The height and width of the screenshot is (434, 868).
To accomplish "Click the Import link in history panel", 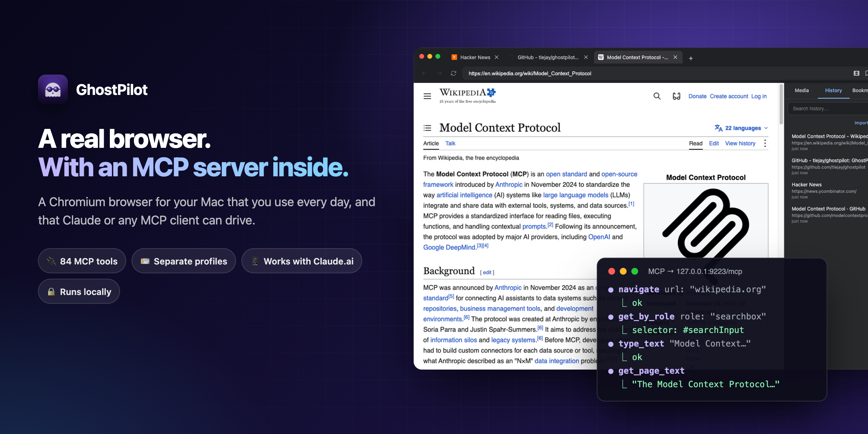I will point(861,123).
